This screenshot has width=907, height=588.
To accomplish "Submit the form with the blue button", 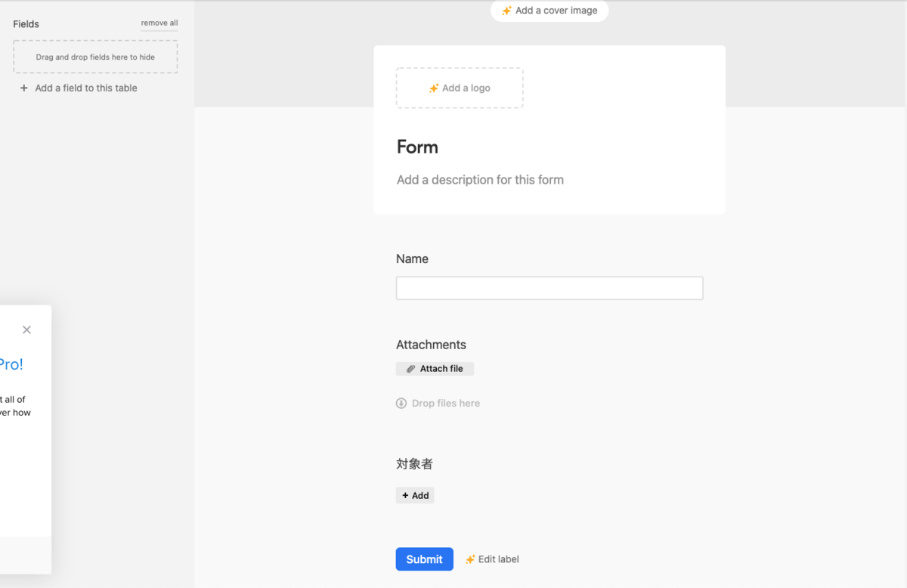I will point(425,559).
